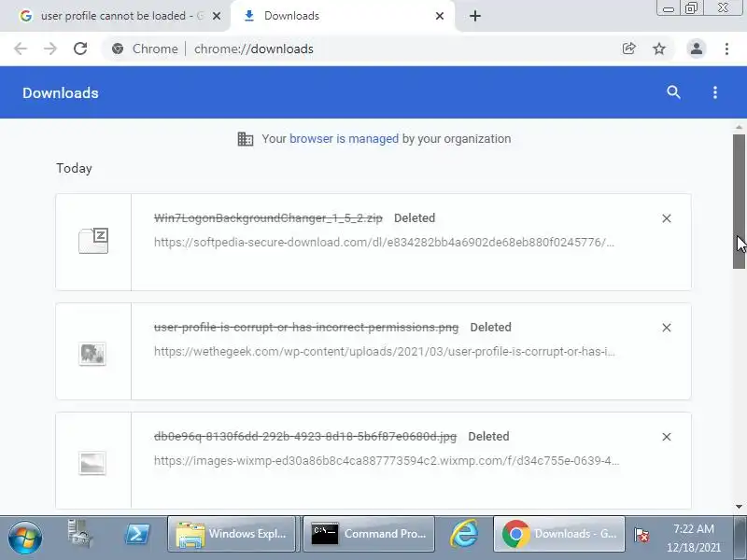Screen dimensions: 747x560
Task: Search downloads with the magnifier icon
Action: (673, 92)
